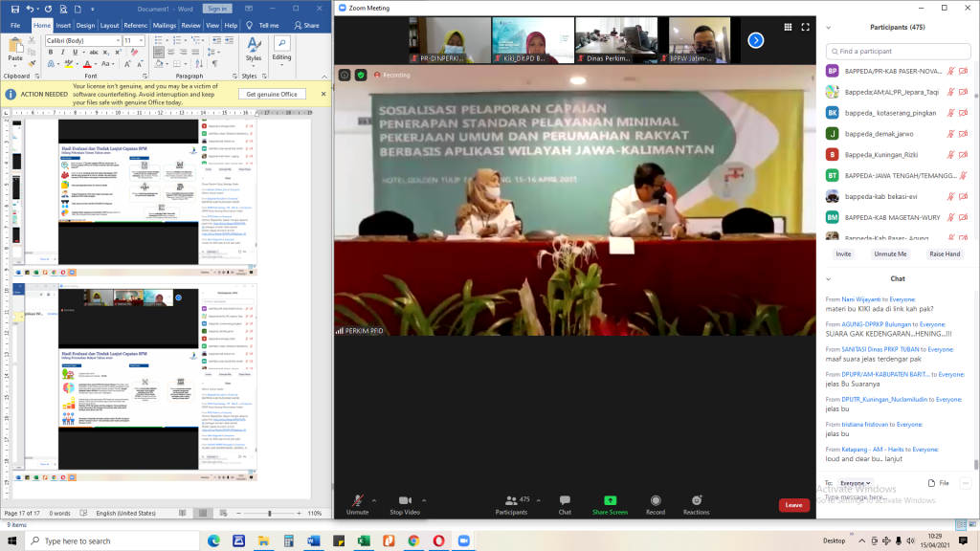Expand the chat recipient Everyone dropdown
Image resolution: width=980 pixels, height=551 pixels.
click(x=856, y=484)
